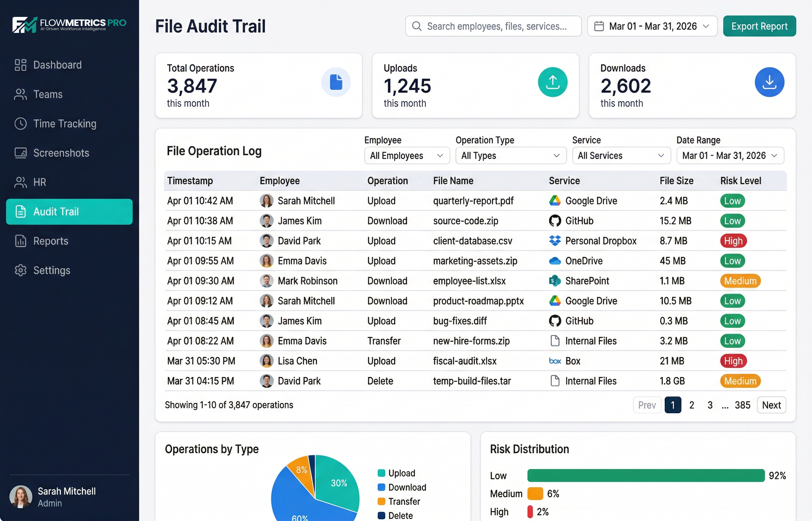
Task: Click the Total Operations file icon
Action: (336, 82)
